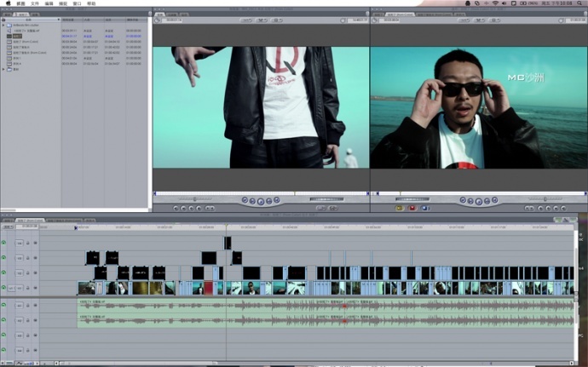Open Zoom percentage popup in Viewer
588x367 pixels.
tap(246, 20)
